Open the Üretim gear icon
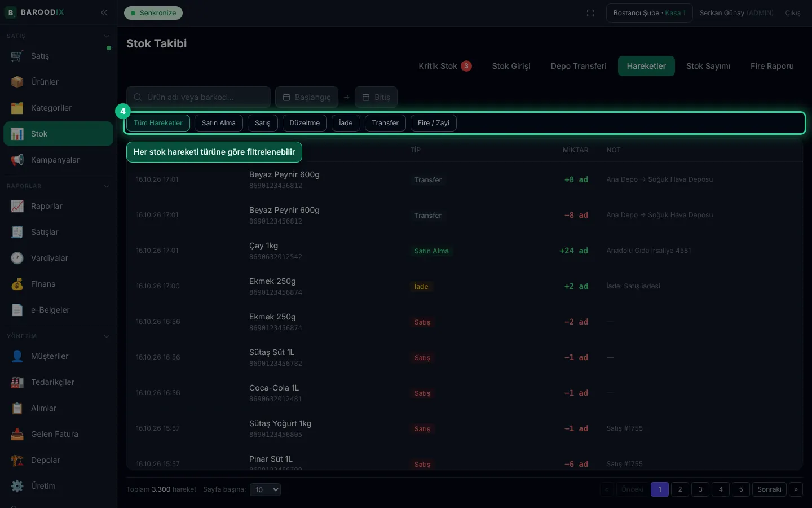The image size is (812, 508). pos(17,486)
